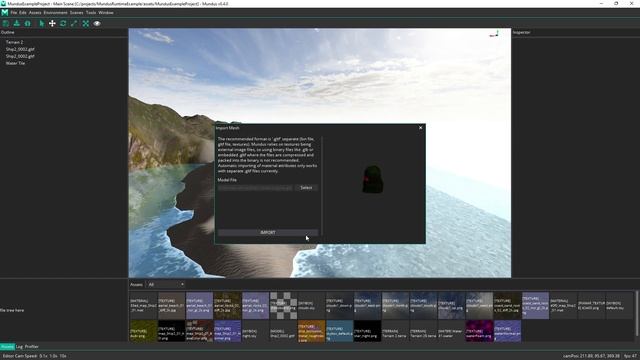Click the Export toolbar icon
Image resolution: width=640 pixels, height=360 pixels.
point(28,24)
